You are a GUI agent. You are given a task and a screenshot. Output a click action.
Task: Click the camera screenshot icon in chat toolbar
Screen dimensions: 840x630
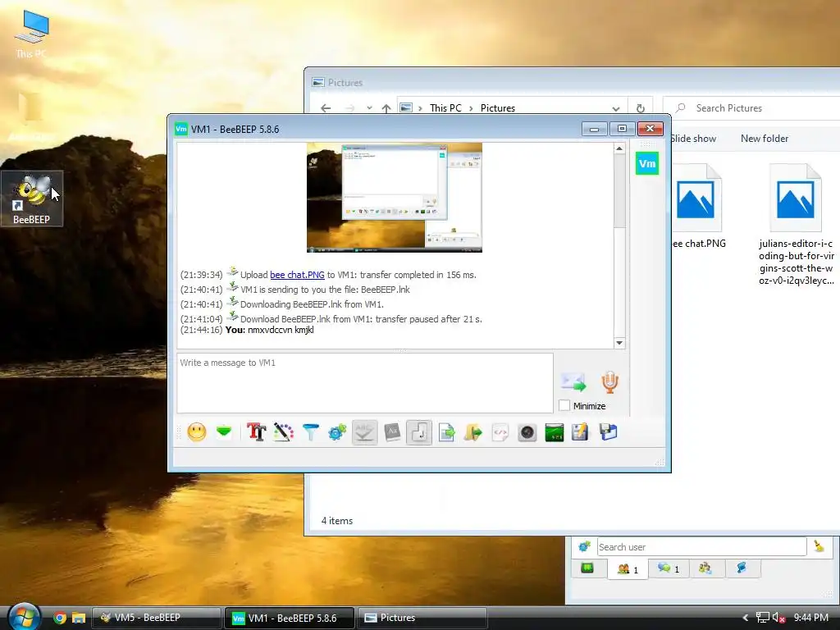(x=527, y=431)
